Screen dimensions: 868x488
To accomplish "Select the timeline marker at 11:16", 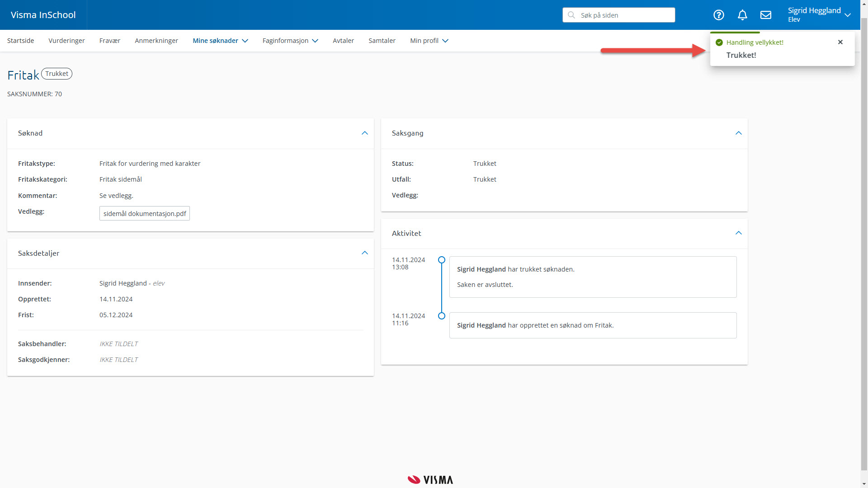I will click(x=442, y=316).
